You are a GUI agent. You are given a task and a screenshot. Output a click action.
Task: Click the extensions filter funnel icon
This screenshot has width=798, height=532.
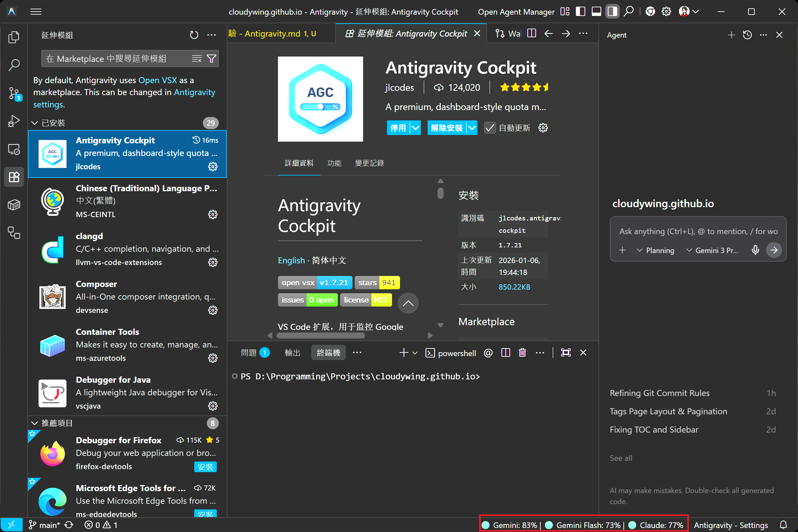point(211,59)
